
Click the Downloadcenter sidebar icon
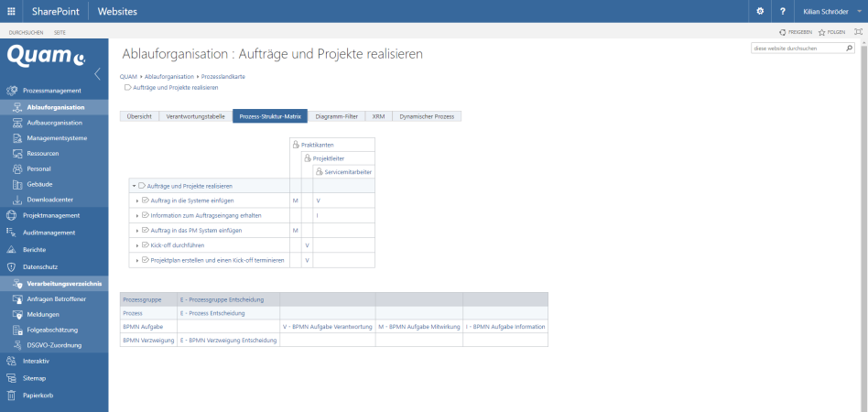tap(18, 199)
